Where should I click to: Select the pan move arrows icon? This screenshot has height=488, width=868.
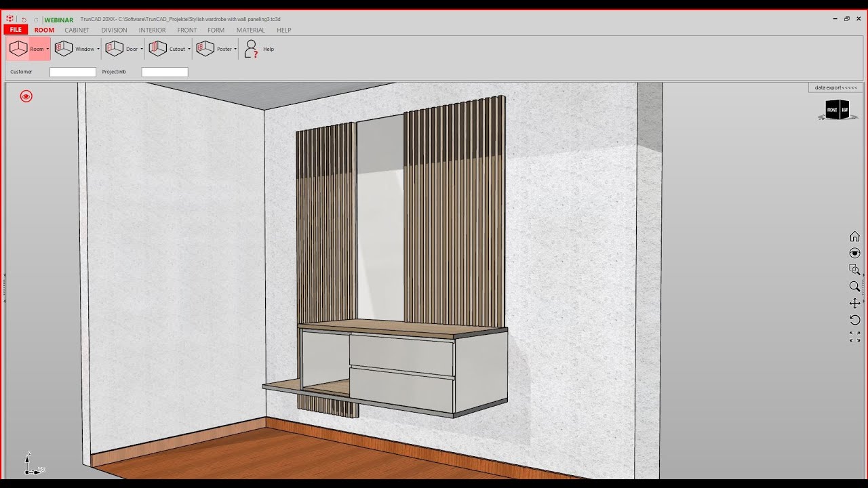tap(854, 303)
